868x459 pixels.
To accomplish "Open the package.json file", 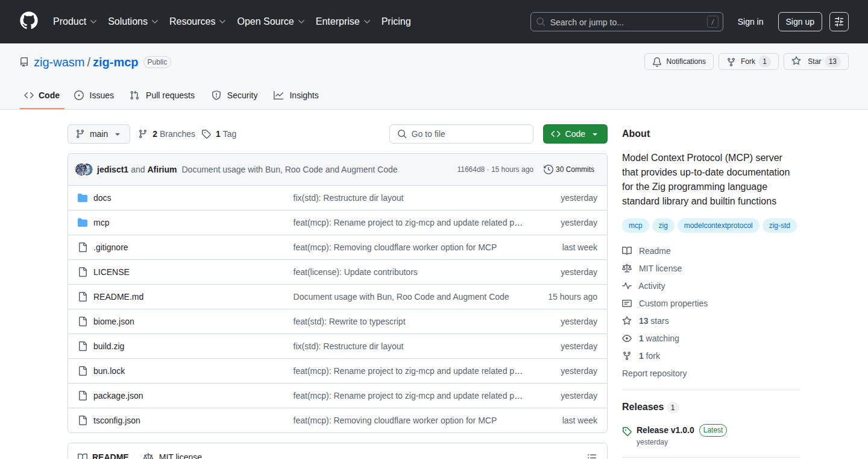I will [118, 396].
